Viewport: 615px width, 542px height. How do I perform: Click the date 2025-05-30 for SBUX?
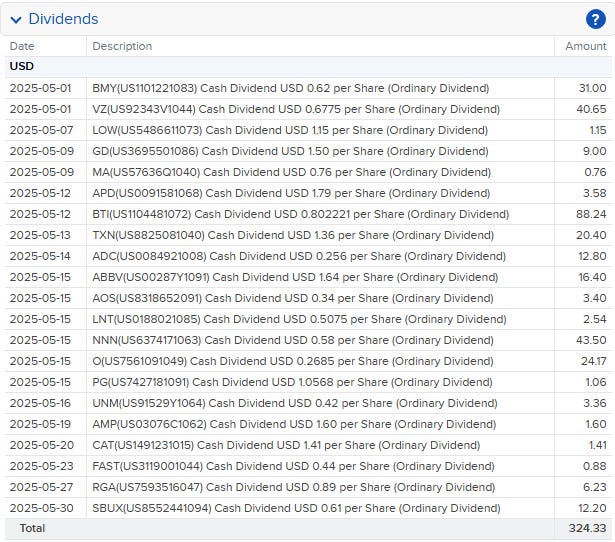click(x=42, y=508)
